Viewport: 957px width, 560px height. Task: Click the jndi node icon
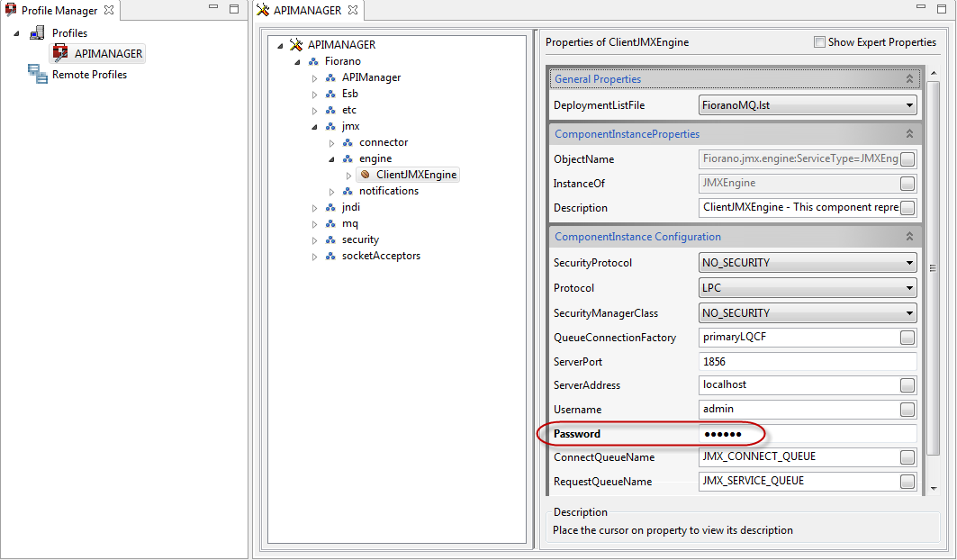tap(330, 207)
